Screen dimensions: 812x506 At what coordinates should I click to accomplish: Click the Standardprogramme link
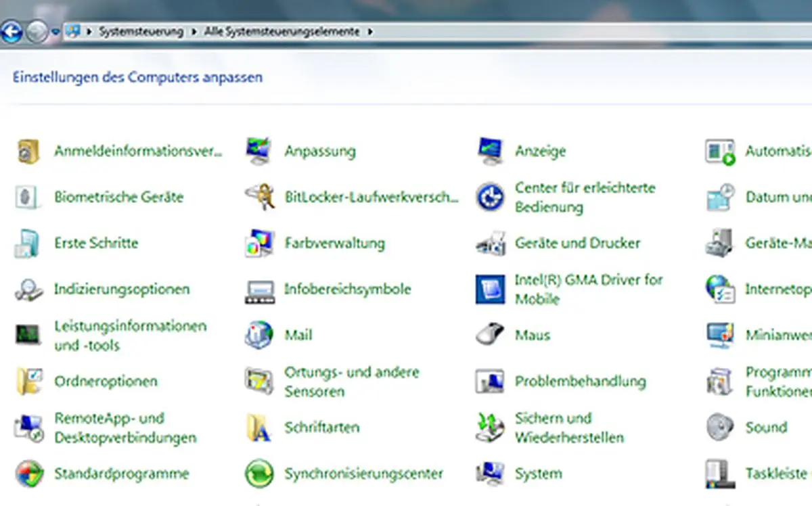coord(121,474)
